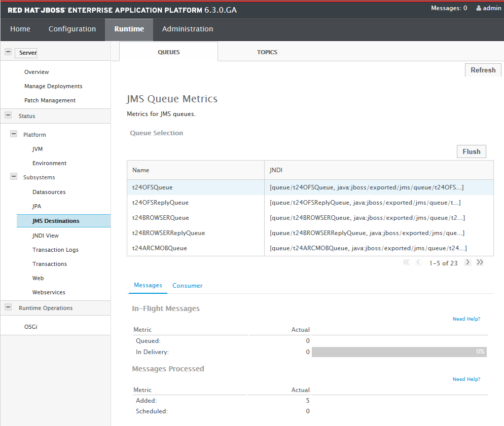504x426 pixels.
Task: View Messages count in header
Action: [x=449, y=8]
